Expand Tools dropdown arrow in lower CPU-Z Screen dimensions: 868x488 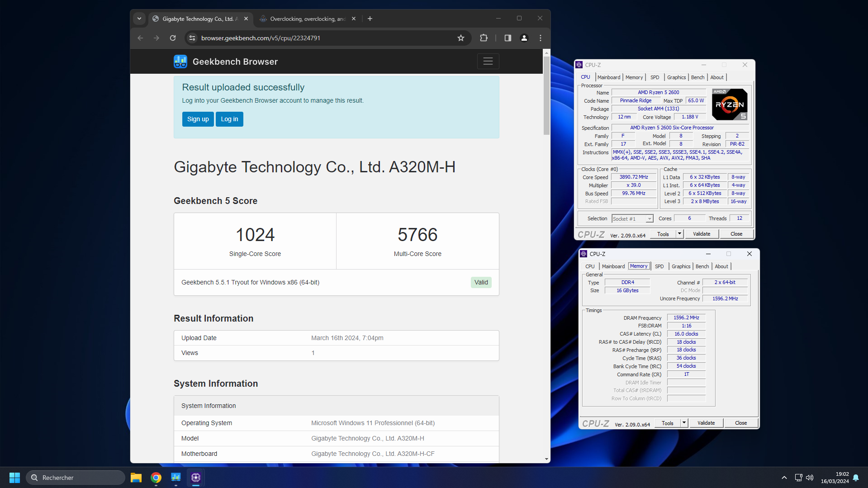[684, 423]
